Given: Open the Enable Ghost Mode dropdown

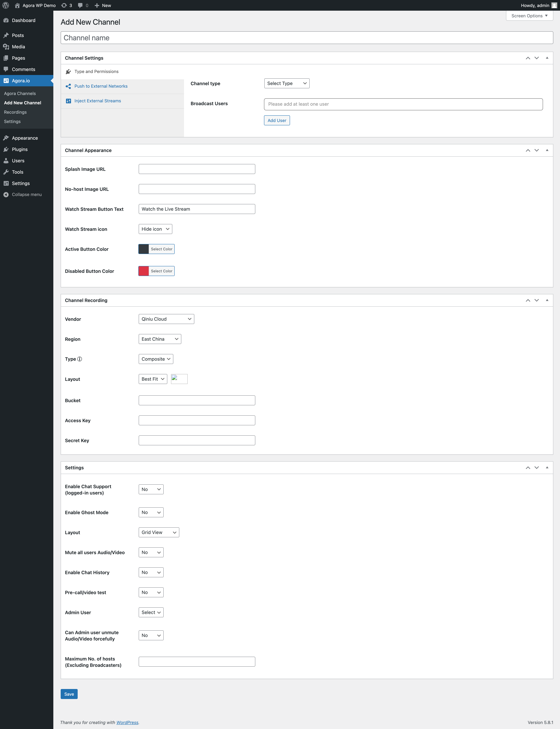Looking at the screenshot, I should tap(151, 512).
